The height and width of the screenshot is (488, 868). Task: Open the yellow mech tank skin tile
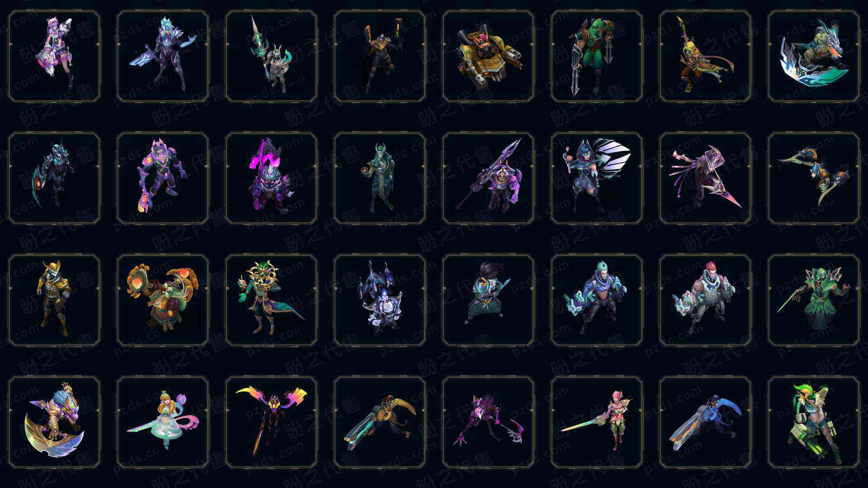click(488, 56)
